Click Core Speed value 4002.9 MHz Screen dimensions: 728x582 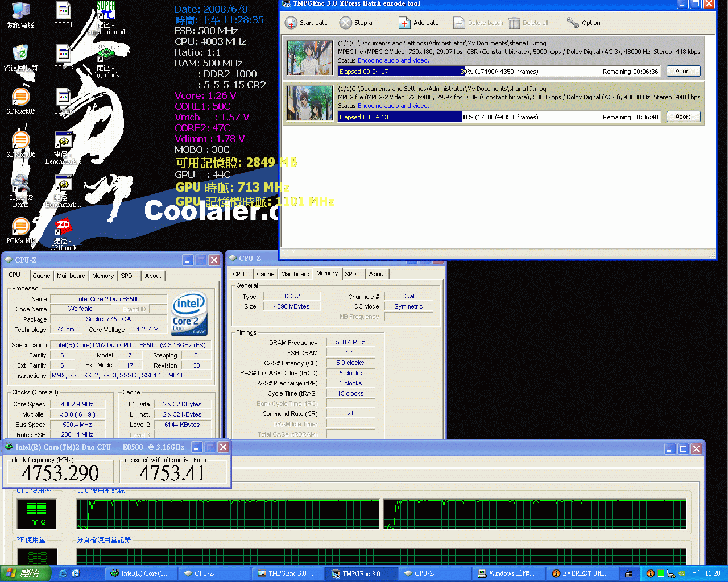[77, 404]
